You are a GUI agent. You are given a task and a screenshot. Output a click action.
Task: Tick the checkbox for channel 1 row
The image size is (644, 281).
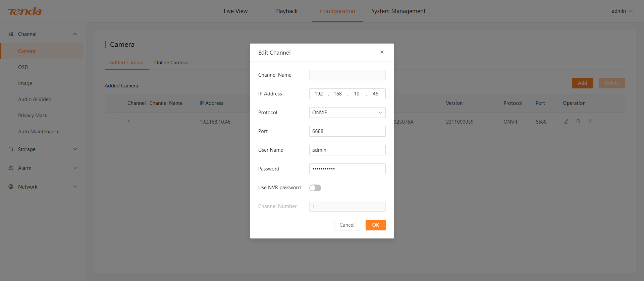click(113, 121)
